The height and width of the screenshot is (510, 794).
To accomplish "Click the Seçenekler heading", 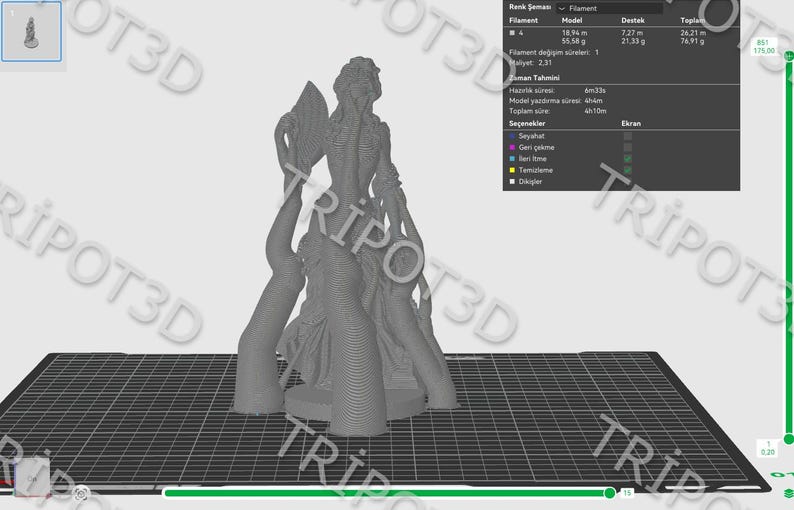I will click(527, 124).
